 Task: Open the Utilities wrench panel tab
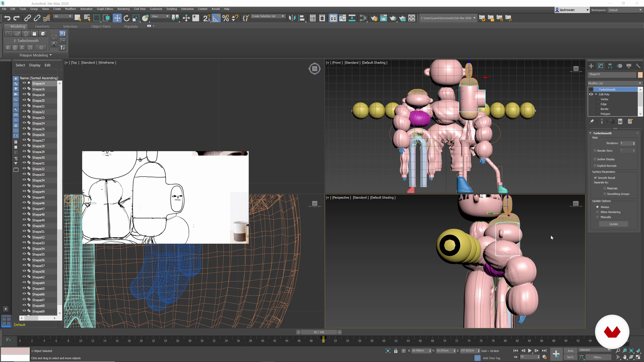[x=638, y=66]
